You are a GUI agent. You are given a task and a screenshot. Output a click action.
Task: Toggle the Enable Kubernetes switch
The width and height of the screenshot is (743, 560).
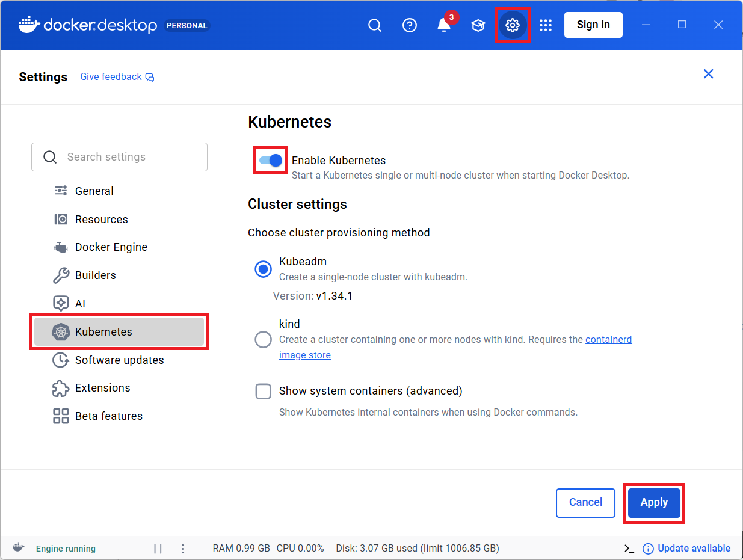click(x=271, y=161)
